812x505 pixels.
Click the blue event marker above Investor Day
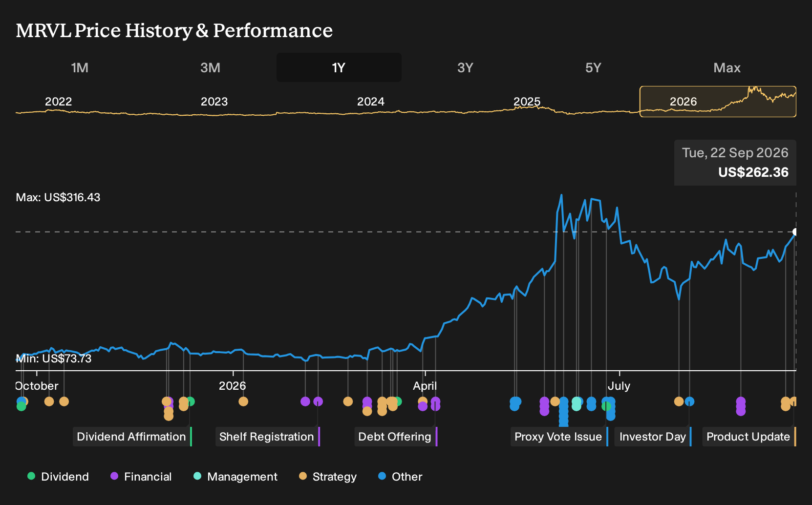pyautogui.click(x=689, y=401)
